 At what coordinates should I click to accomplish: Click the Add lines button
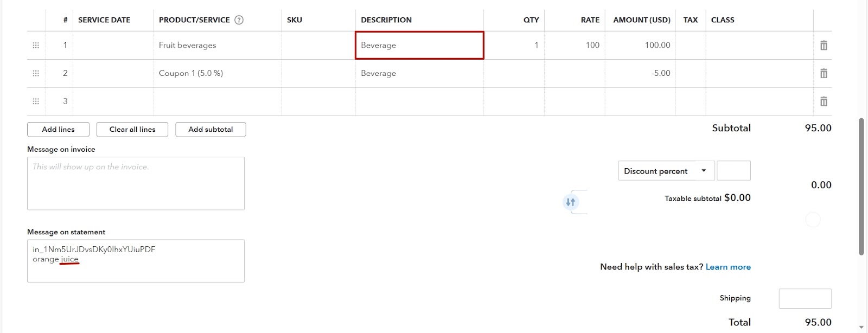[x=58, y=130]
